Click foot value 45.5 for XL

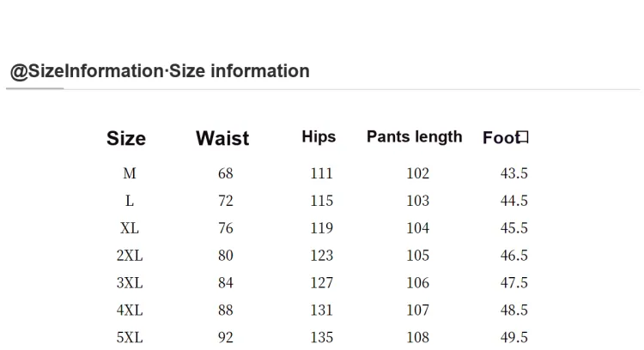[513, 228]
